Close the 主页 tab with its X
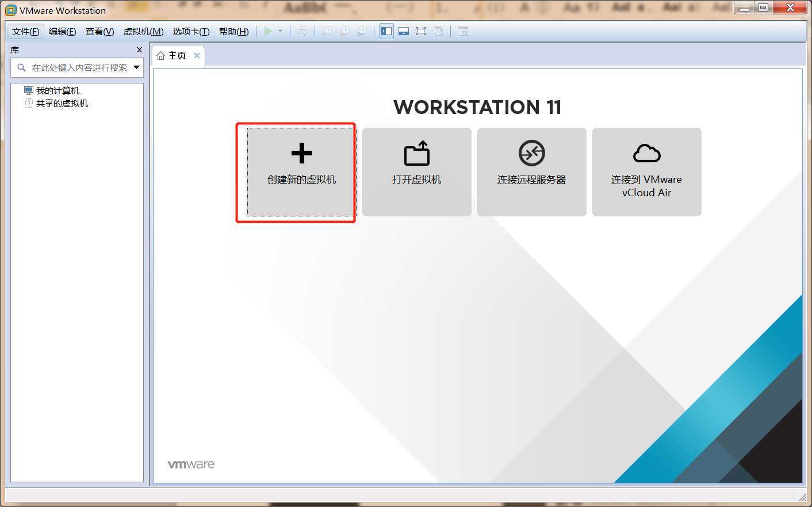812x507 pixels. tap(197, 55)
